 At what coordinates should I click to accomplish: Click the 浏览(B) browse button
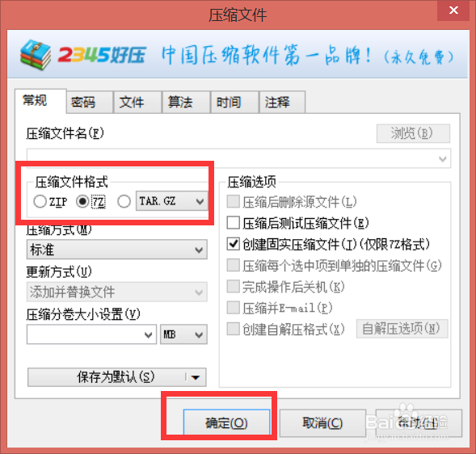click(413, 133)
